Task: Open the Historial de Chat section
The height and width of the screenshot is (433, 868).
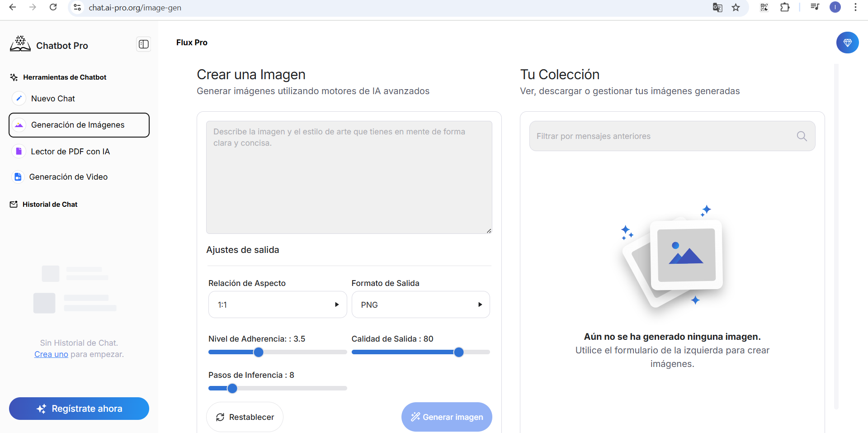Action: pyautogui.click(x=49, y=204)
